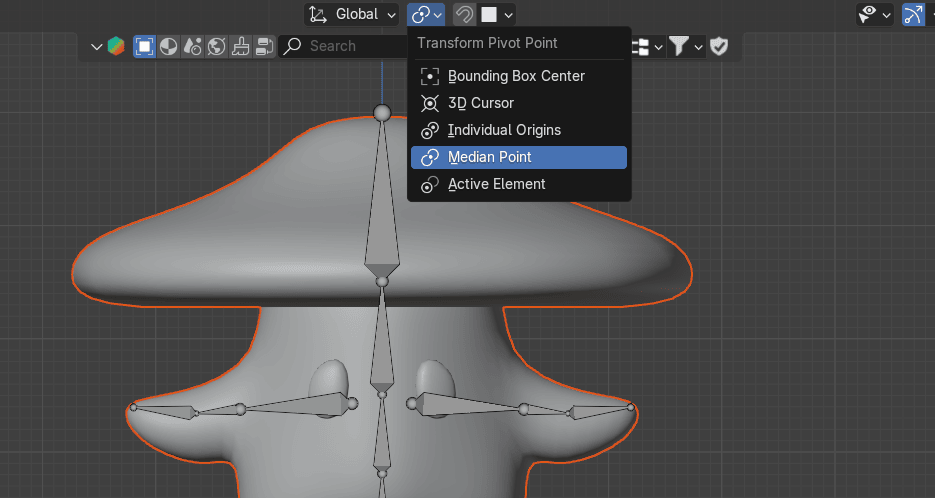The width and height of the screenshot is (935, 498).
Task: Toggle the snap magnet button
Action: 464,14
